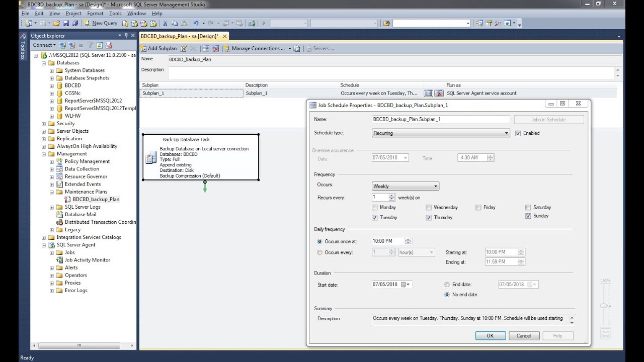The image size is (644, 362).
Task: Open the Schedule type dropdown
Action: tap(441, 133)
